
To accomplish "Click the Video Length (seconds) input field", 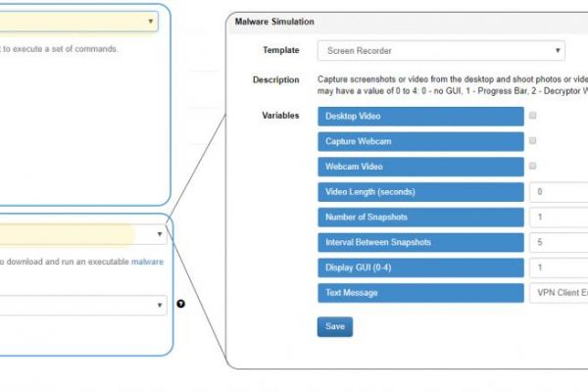I will tap(559, 192).
